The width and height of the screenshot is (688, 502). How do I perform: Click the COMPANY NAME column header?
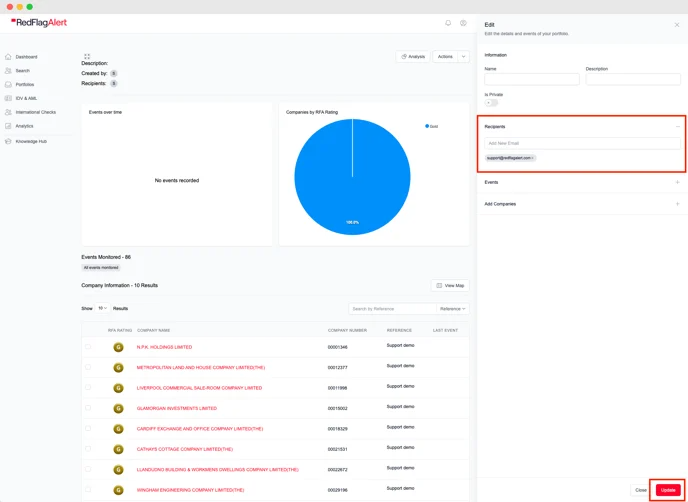[x=154, y=330]
